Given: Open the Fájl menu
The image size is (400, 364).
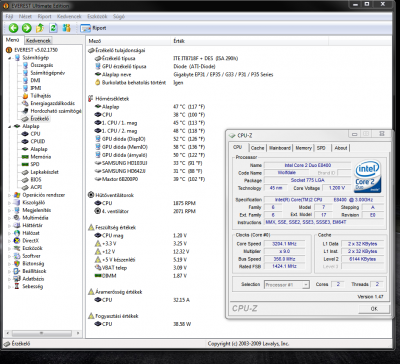Looking at the screenshot, I should 9,16.
